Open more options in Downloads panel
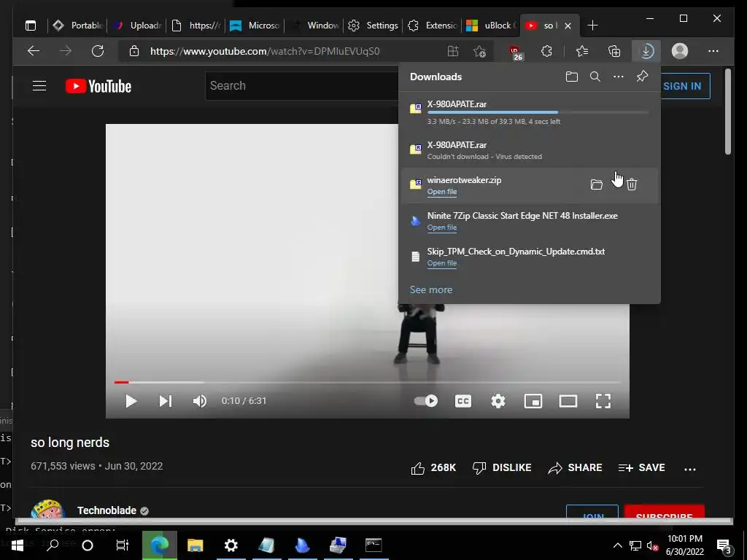The height and width of the screenshot is (560, 747). click(x=619, y=77)
